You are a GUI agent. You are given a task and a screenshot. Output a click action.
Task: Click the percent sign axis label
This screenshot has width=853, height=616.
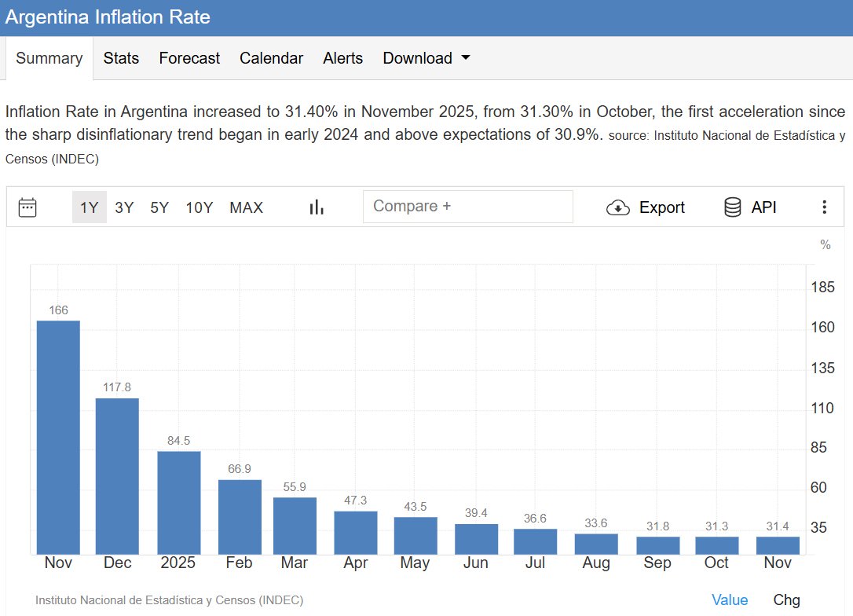point(825,244)
